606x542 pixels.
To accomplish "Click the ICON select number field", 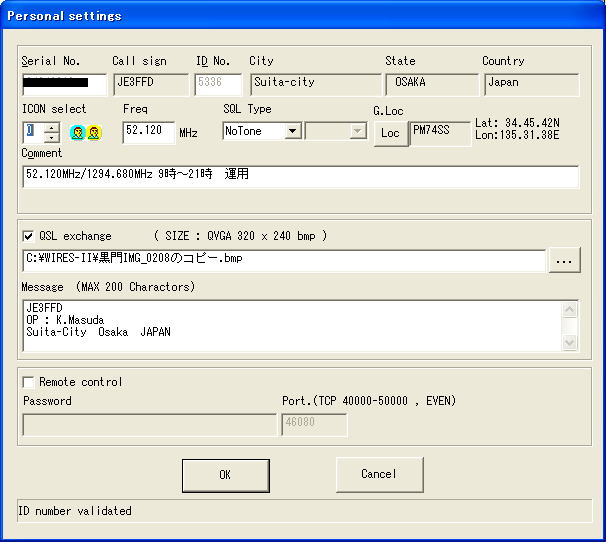I will 31,131.
